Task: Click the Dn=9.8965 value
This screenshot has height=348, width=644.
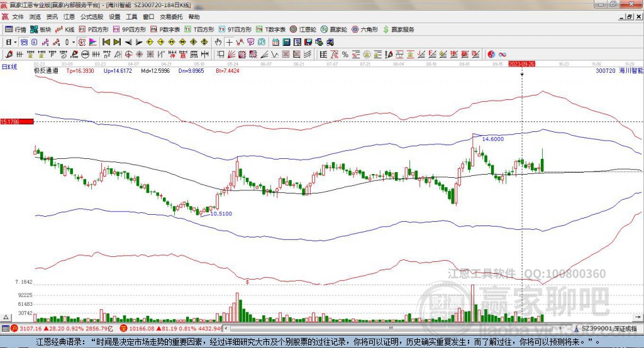Action: (191, 70)
